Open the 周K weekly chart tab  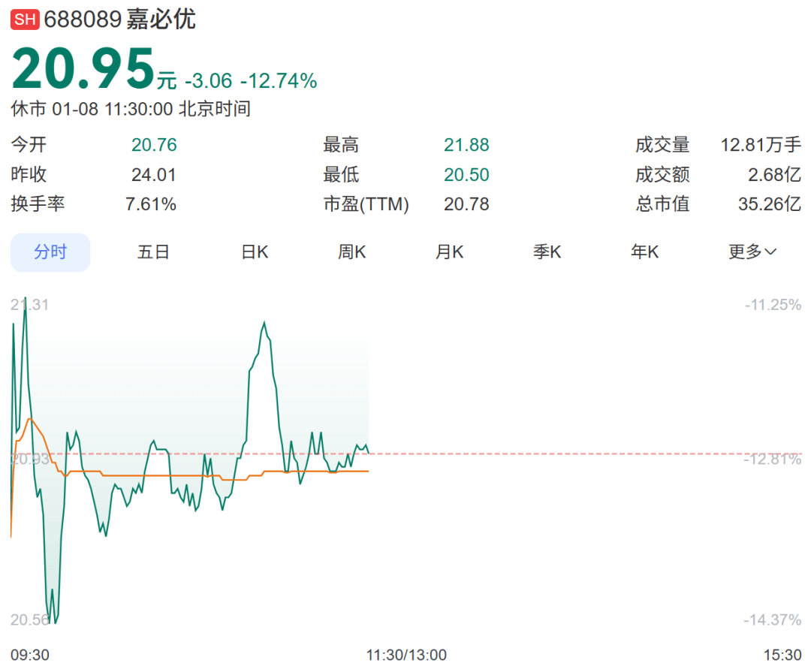click(x=351, y=252)
